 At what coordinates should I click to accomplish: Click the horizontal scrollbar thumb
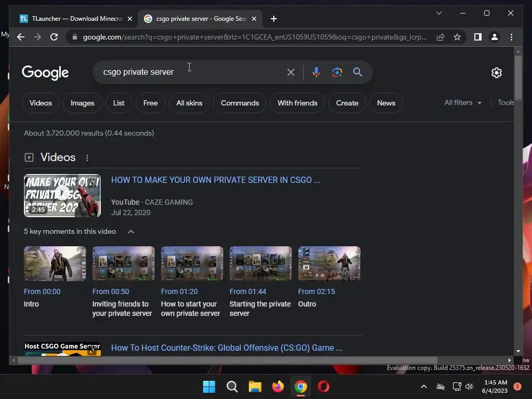point(228,361)
